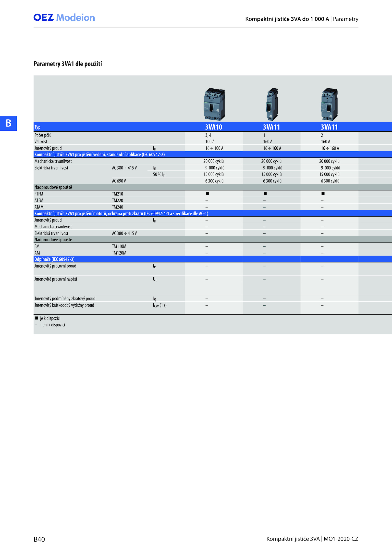Click the IEC 60947-2 section header
The height and width of the screenshot is (555, 392).
pos(99,155)
